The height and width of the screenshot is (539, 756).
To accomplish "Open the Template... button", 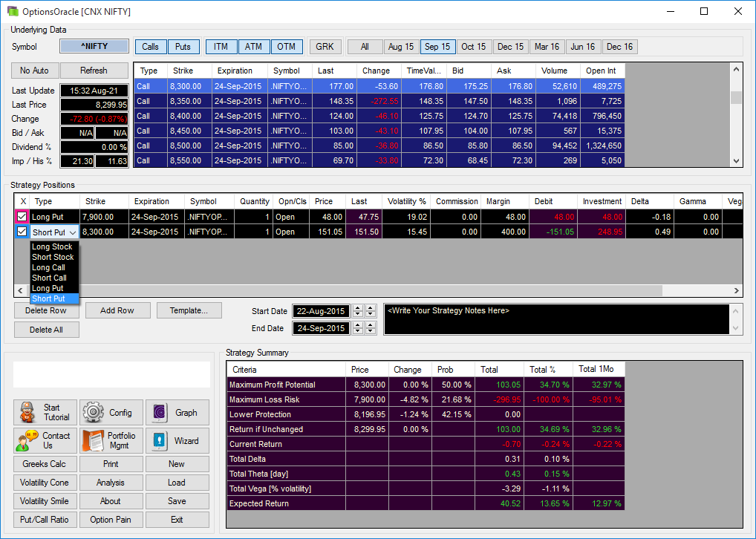I will pyautogui.click(x=189, y=310).
